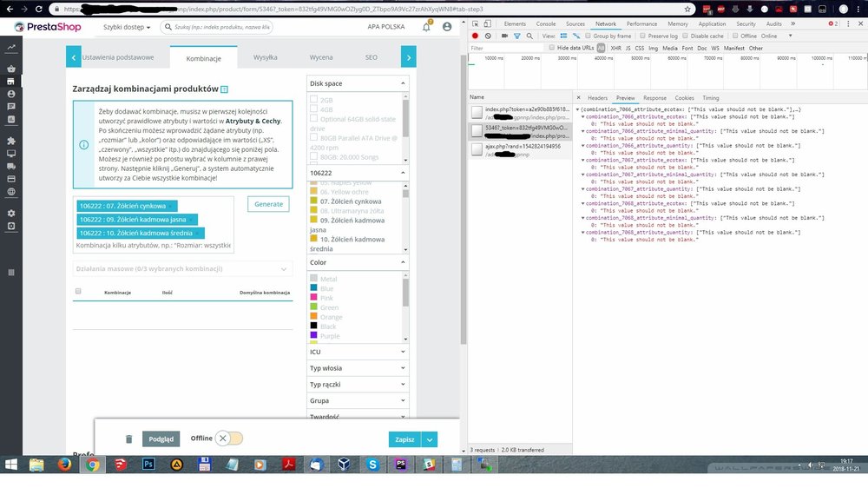
Task: Tick the 2GB disk space checkbox
Action: (x=314, y=99)
